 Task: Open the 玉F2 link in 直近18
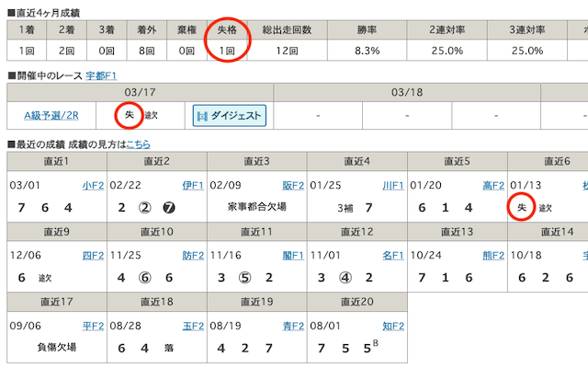[x=193, y=326]
